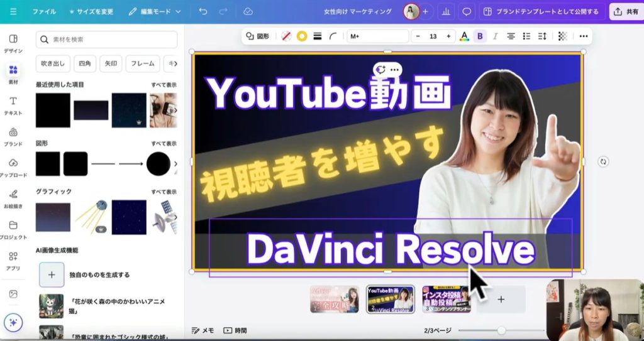Click the transparency checkerboard icon
644x341 pixels.
(562, 36)
